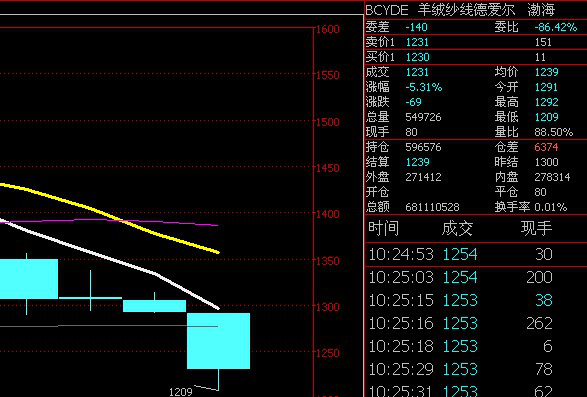This screenshot has width=587, height=397.
Task: Select the 10:25:29 trade row
Action: [x=476, y=369]
